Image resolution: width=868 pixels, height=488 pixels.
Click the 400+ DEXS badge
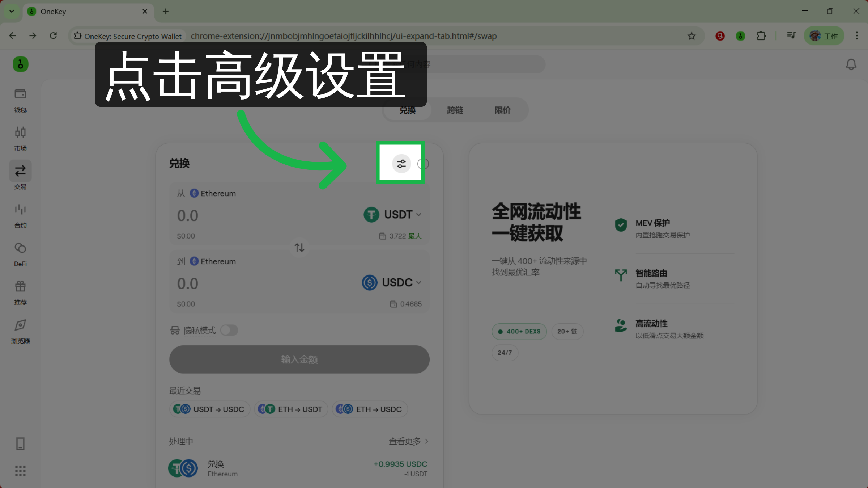click(x=519, y=331)
